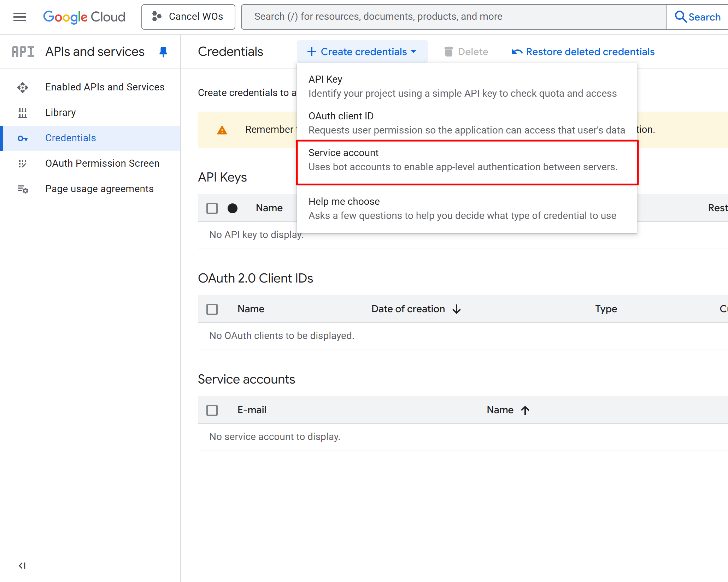Viewport: 728px width, 582px height.
Task: Collapse the sidebar with bottom-left arrow
Action: [x=22, y=566]
